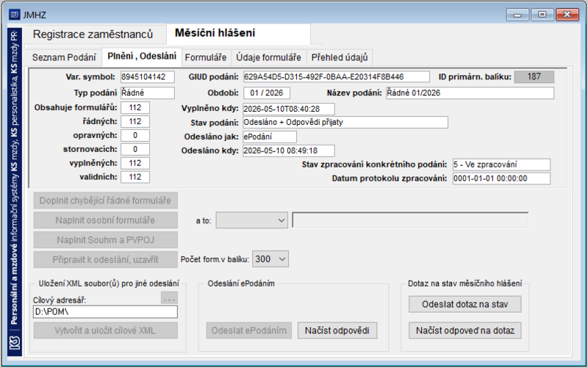The width and height of the screenshot is (588, 368).
Task: Open the Počet form.v balíku dropdown
Action: click(270, 259)
